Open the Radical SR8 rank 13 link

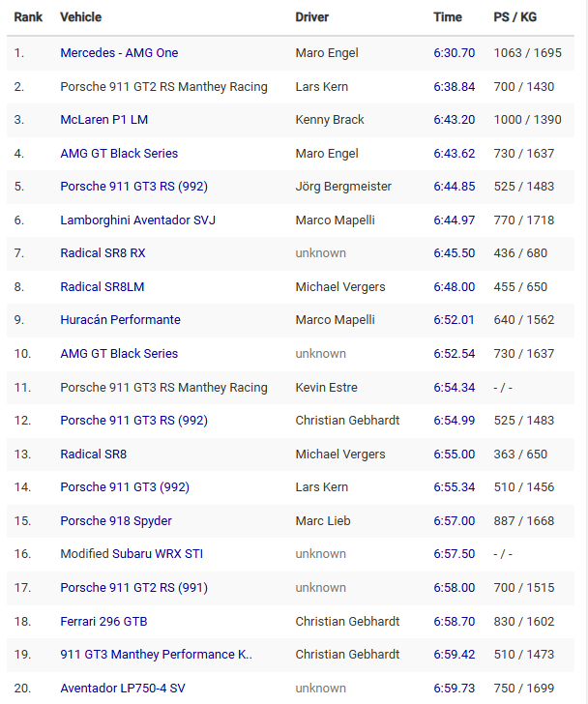(94, 455)
